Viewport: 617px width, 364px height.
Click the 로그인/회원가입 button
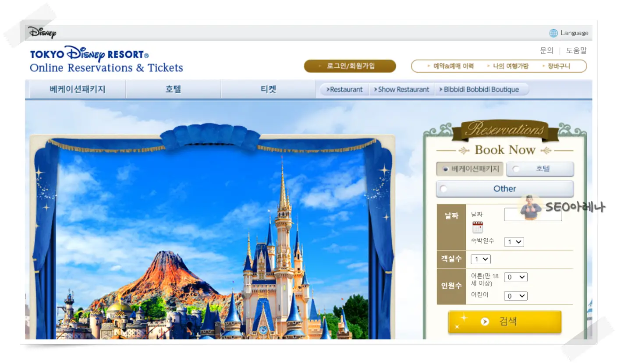(x=350, y=66)
